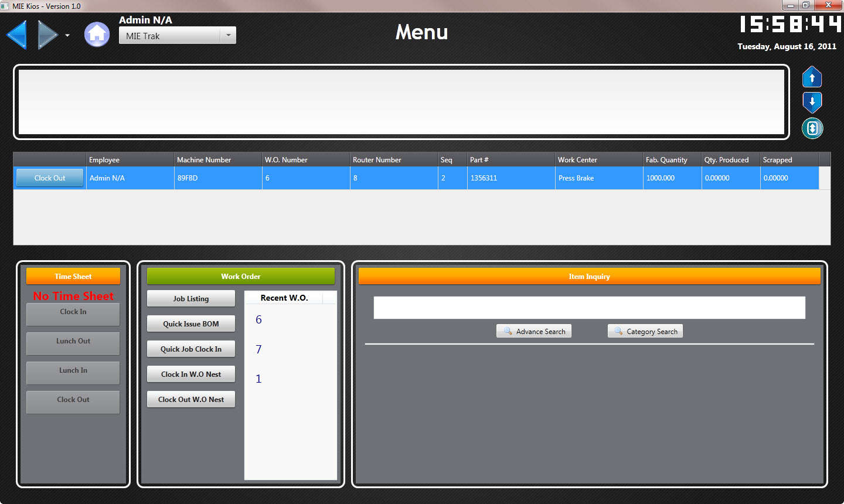Click the orange Item Inquiry header

589,276
